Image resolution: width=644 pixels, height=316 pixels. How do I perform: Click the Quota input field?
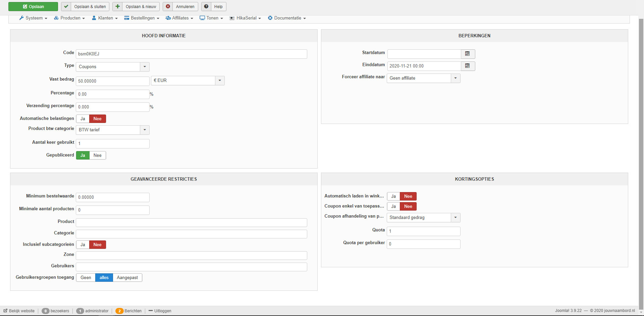click(x=424, y=231)
